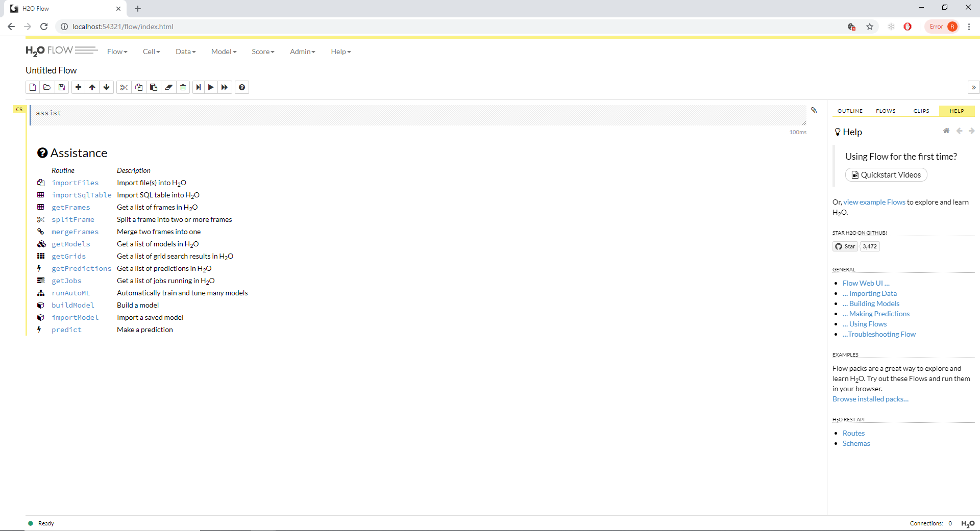Image resolution: width=980 pixels, height=531 pixels.
Task: Cut the current cell
Action: (x=124, y=87)
